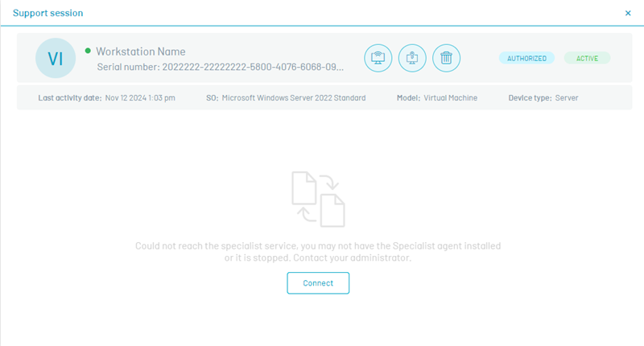Click the Support session heading
Image resolution: width=644 pixels, height=346 pixels.
pyautogui.click(x=48, y=13)
